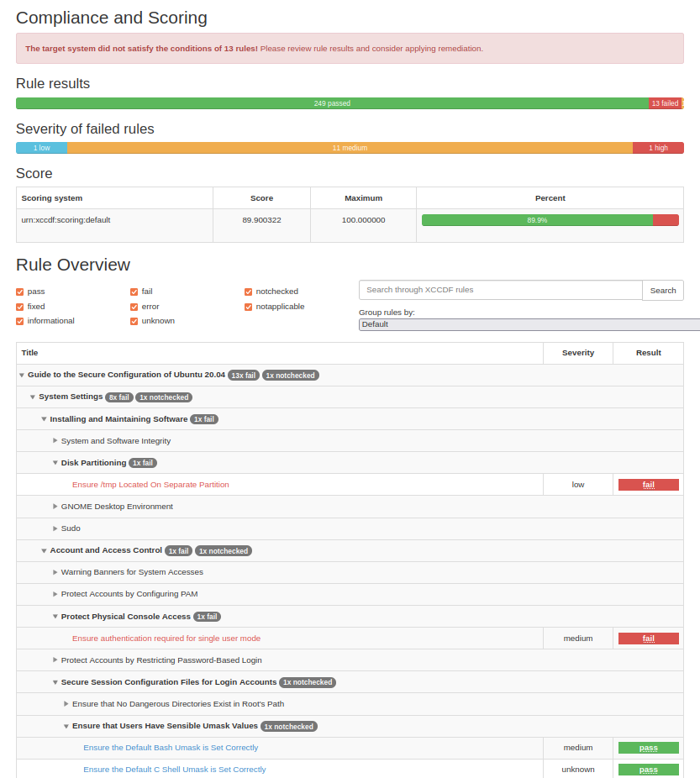Click the 13 failed segment of results bar
Viewport: 700px width, 778px height.
pyautogui.click(x=665, y=103)
